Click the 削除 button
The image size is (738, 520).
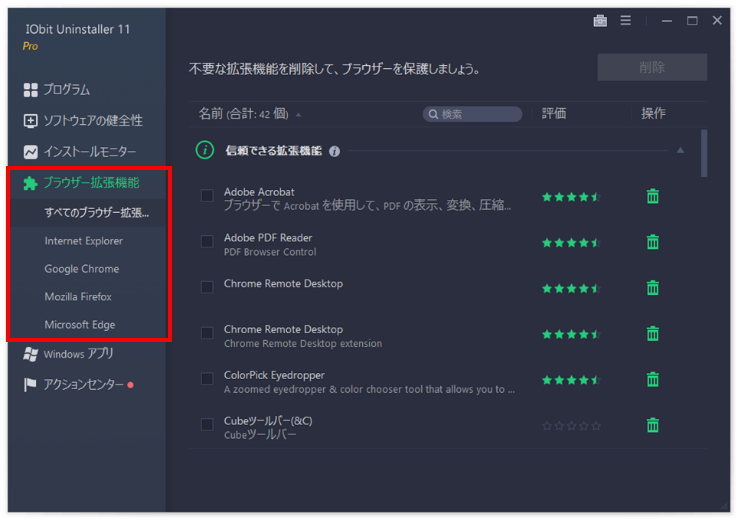[x=652, y=67]
